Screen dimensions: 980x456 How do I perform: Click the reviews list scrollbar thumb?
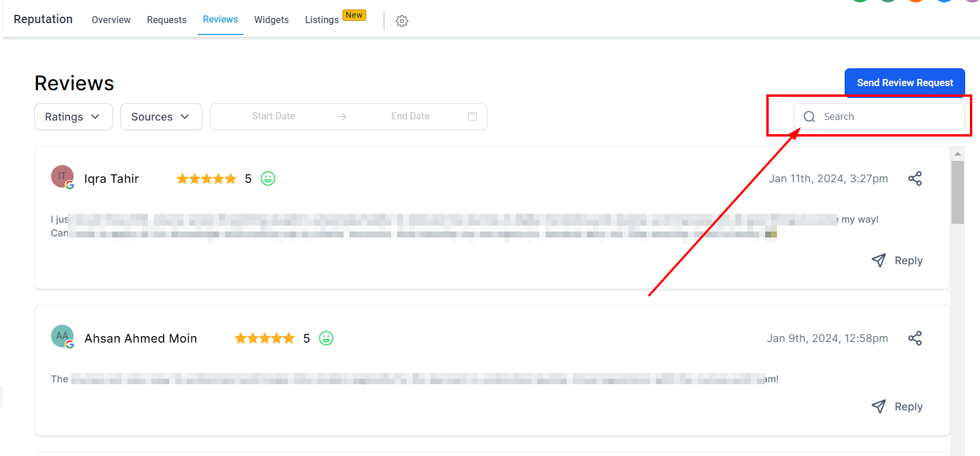[957, 192]
